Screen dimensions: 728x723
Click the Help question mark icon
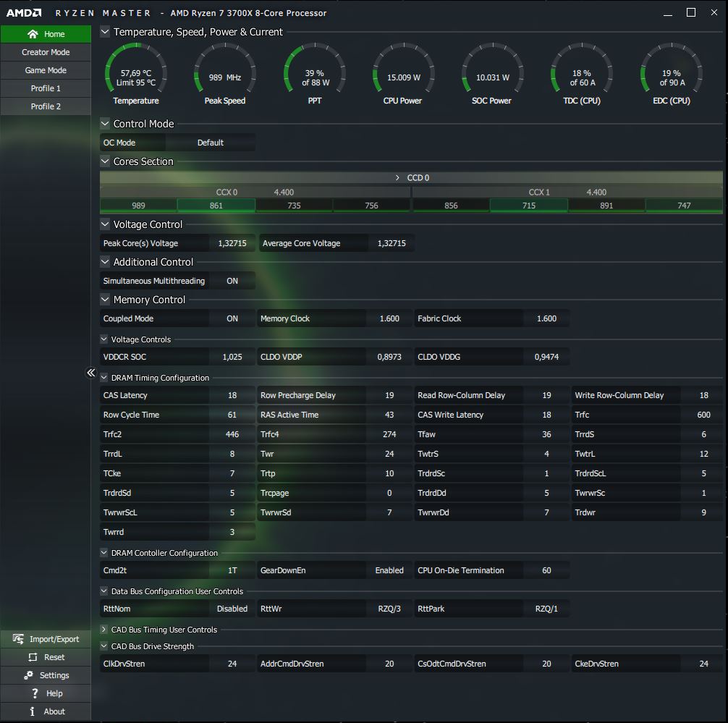click(x=35, y=693)
